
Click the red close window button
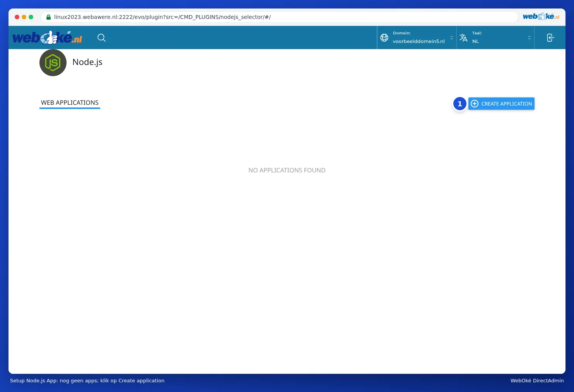coord(17,17)
